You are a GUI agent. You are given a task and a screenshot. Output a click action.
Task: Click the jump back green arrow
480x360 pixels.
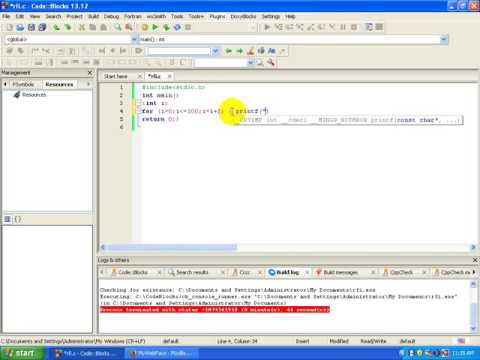pyautogui.click(x=229, y=51)
